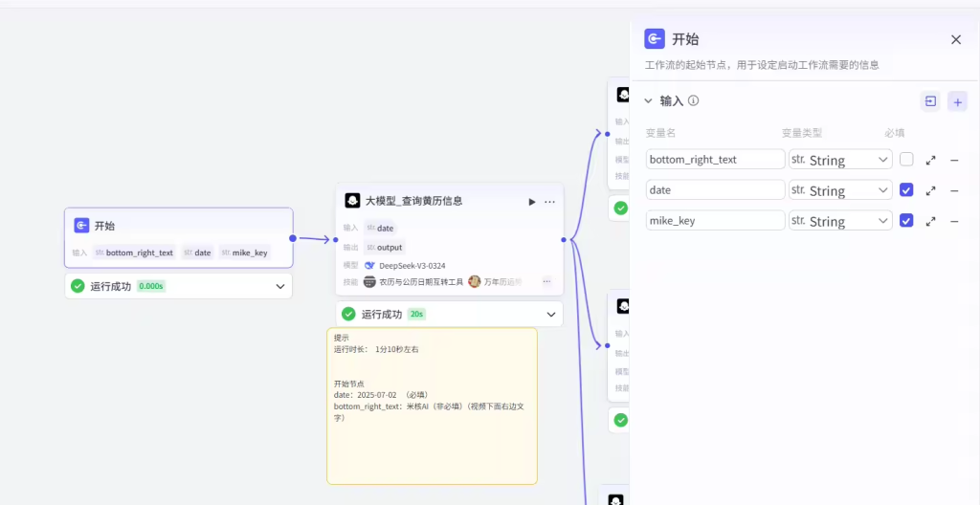
Task: Uncheck the required box for date
Action: coord(906,190)
